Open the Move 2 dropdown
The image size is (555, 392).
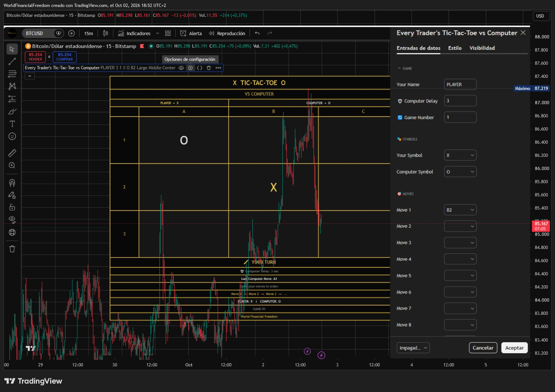(x=460, y=226)
